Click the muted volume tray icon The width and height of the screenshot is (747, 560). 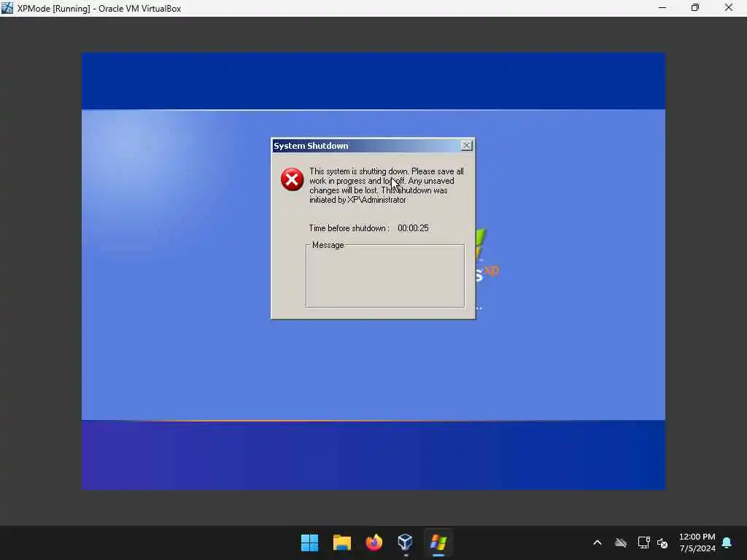[x=662, y=542]
